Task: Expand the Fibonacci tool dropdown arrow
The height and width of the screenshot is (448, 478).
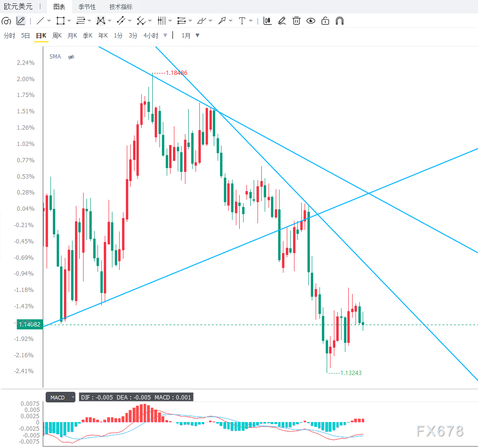Action: coord(190,21)
